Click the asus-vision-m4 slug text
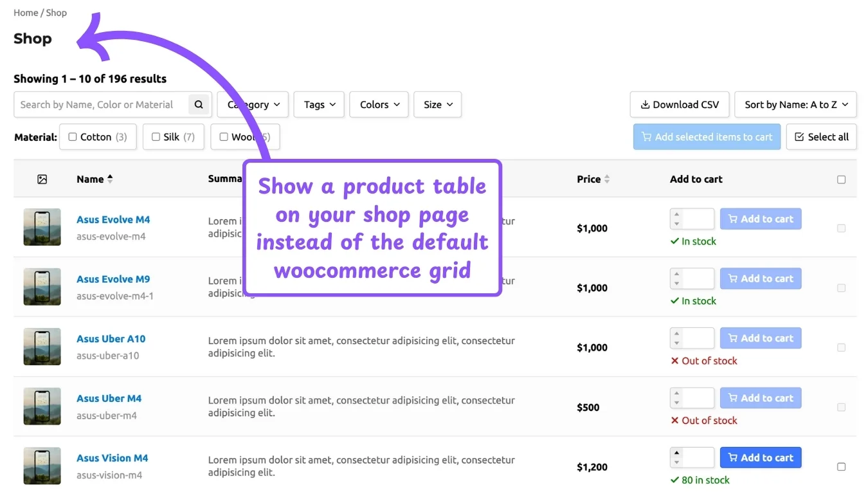Viewport: 868px width, 492px height. pos(109,475)
